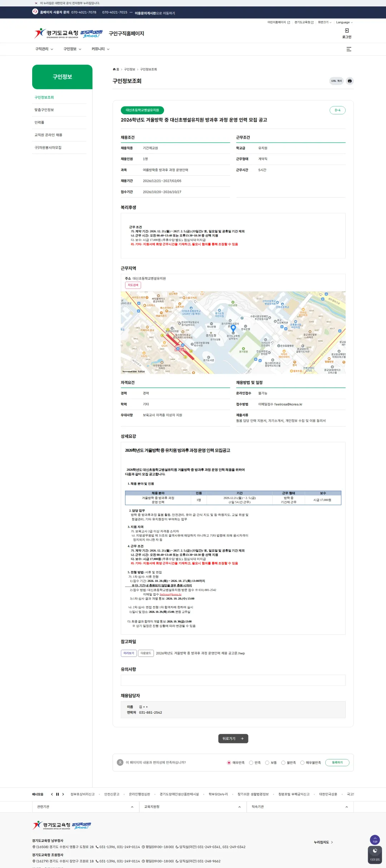This screenshot has width=386, height=868.
Task: Click the home icon in breadcrumb
Action: 114,69
